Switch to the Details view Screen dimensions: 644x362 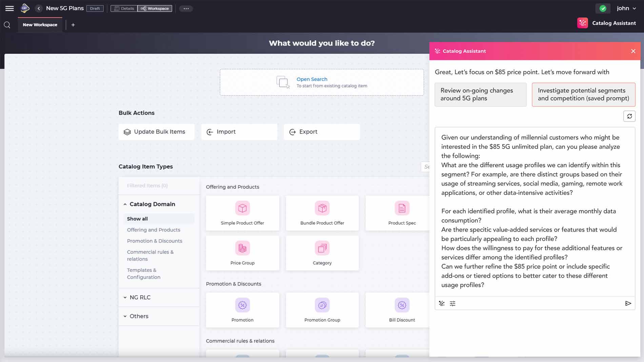point(124,8)
